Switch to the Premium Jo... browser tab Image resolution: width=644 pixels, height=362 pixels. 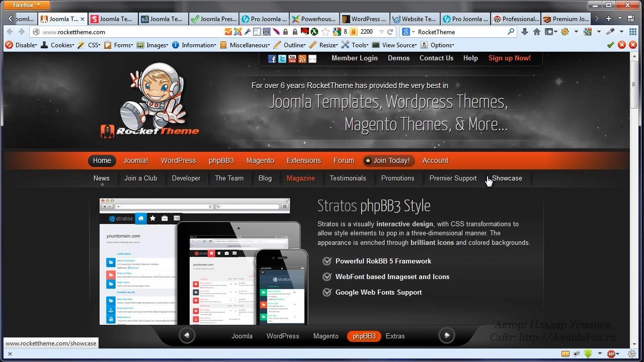tap(566, 19)
